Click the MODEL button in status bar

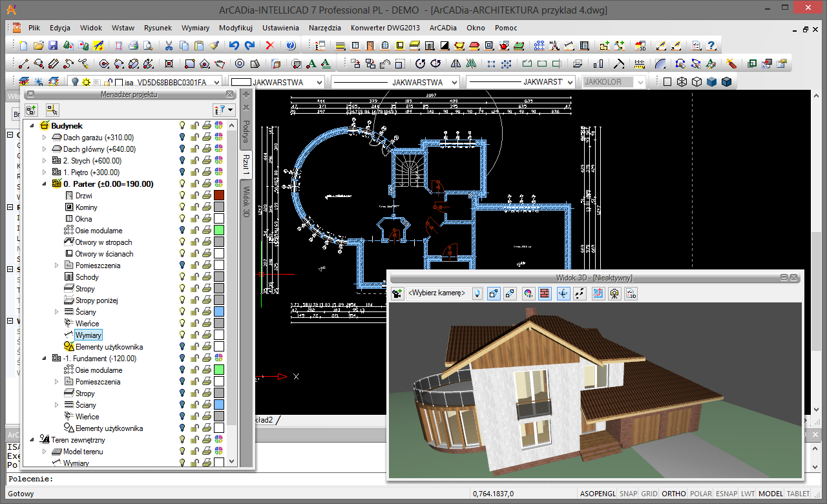coord(770,493)
